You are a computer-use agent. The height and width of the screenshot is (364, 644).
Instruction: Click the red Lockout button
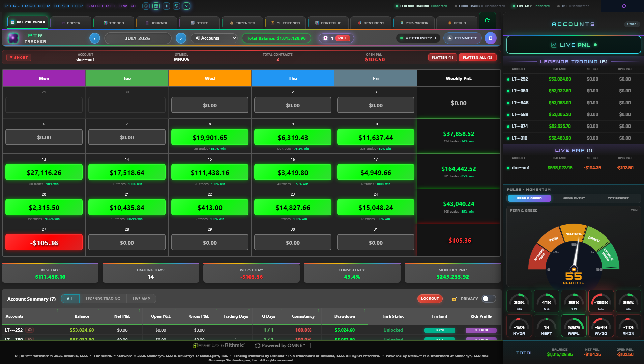point(430,299)
